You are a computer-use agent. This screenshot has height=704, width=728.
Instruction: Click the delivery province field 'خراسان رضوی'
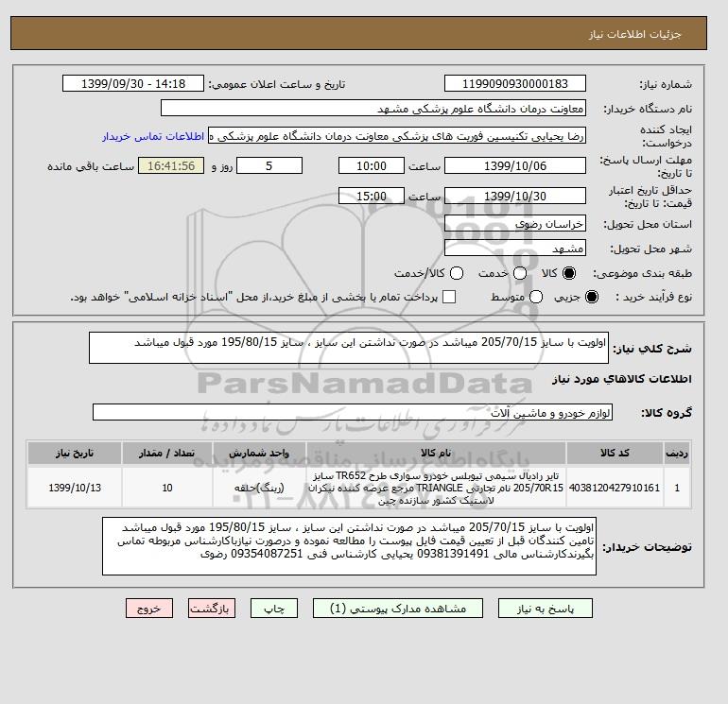[x=515, y=224]
